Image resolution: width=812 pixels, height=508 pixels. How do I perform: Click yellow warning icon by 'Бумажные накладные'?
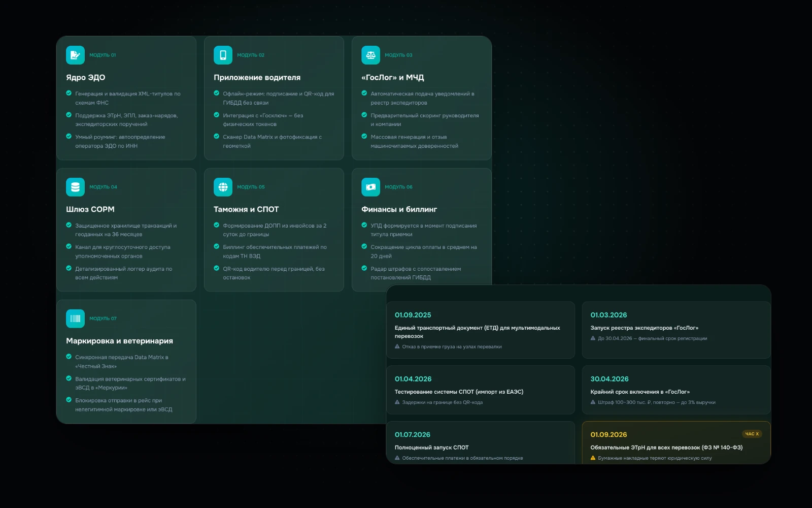[x=593, y=458]
